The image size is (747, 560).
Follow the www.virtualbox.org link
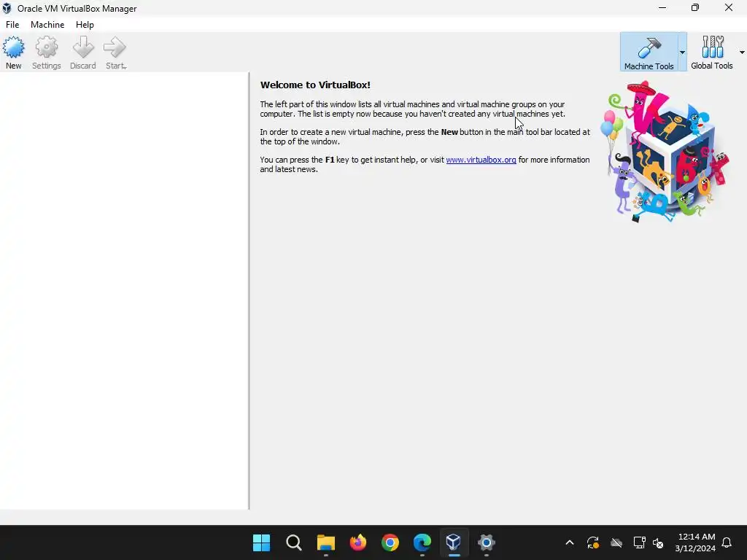(x=481, y=160)
